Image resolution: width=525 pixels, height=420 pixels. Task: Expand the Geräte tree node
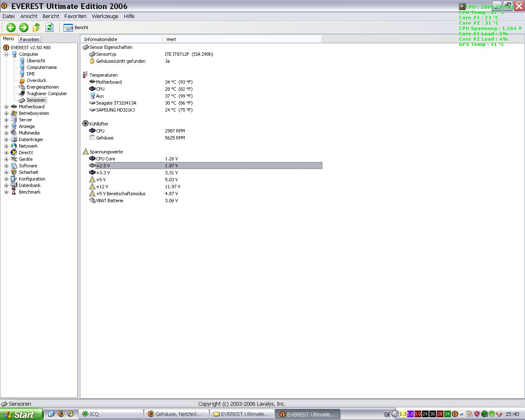(x=7, y=159)
